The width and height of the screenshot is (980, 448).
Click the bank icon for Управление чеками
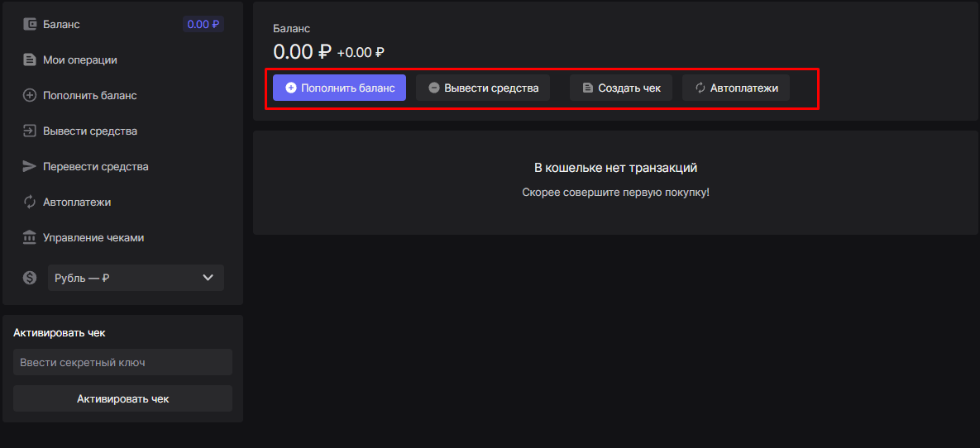30,237
